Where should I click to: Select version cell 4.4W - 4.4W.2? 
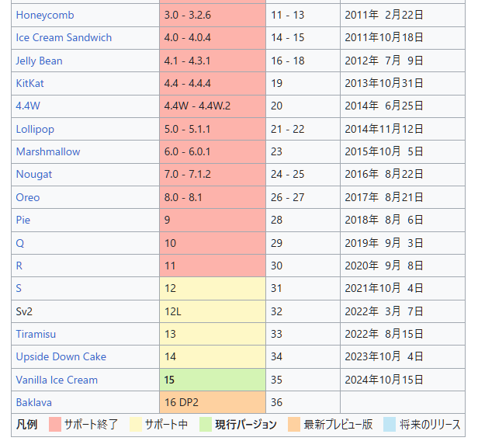pyautogui.click(x=213, y=106)
